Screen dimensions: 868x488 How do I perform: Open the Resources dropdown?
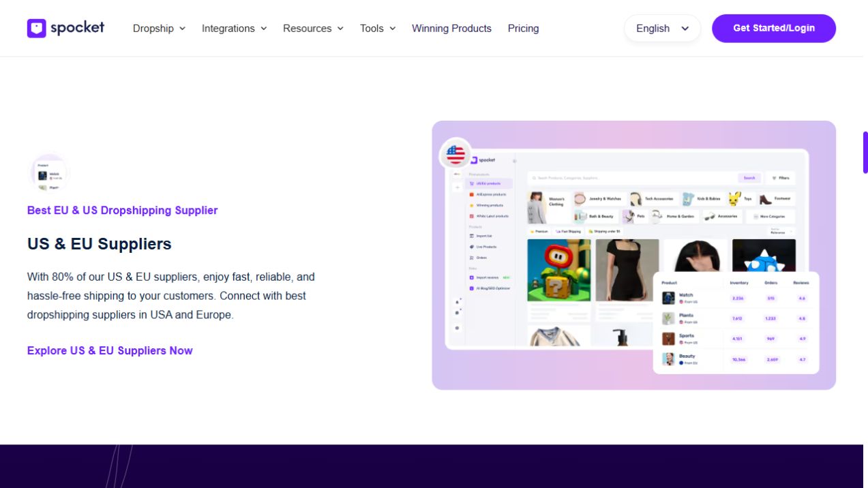pyautogui.click(x=313, y=29)
